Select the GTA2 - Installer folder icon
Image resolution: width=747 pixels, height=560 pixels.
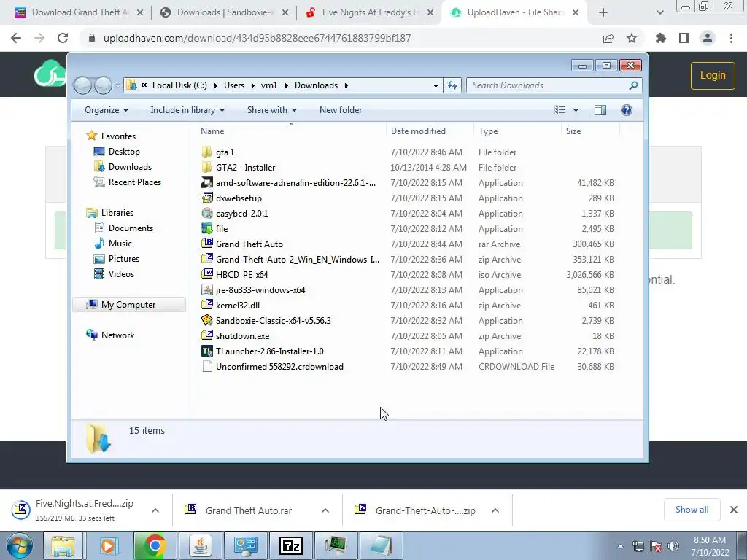[x=206, y=167]
